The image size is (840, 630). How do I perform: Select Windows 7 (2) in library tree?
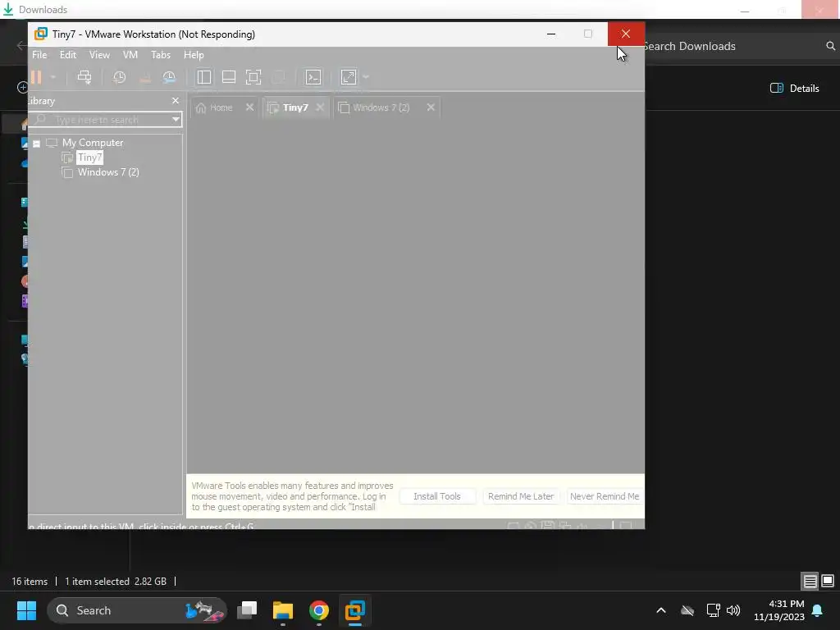point(108,172)
